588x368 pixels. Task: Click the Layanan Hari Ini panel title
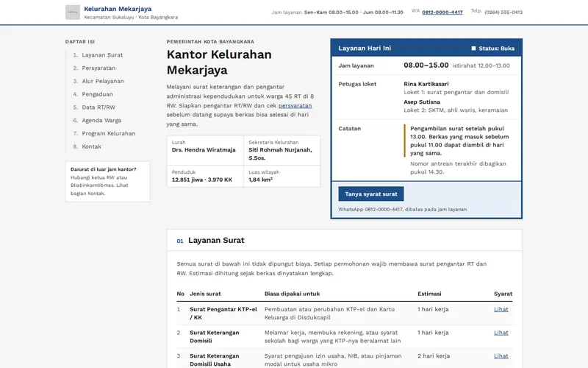click(x=365, y=48)
